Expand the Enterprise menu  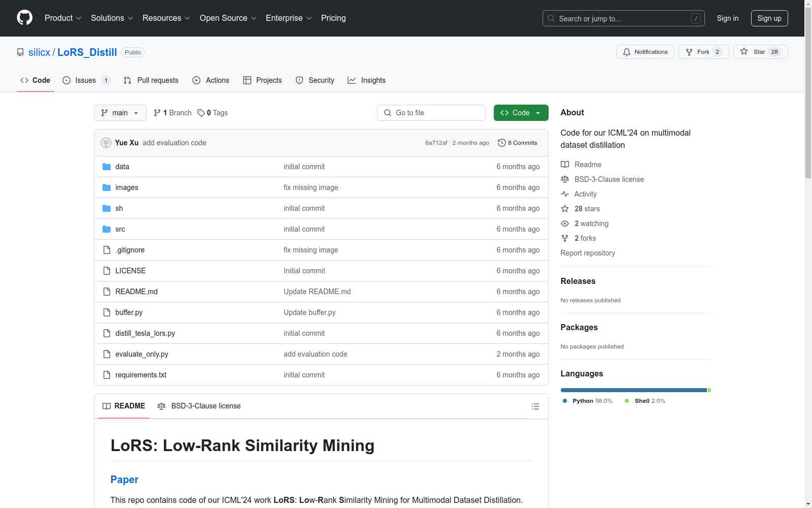tap(289, 18)
